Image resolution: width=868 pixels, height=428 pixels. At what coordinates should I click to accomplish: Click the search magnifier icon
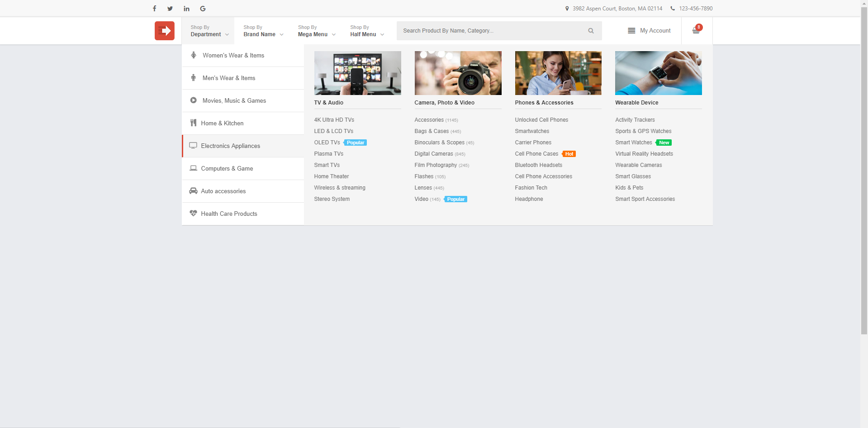click(x=591, y=31)
